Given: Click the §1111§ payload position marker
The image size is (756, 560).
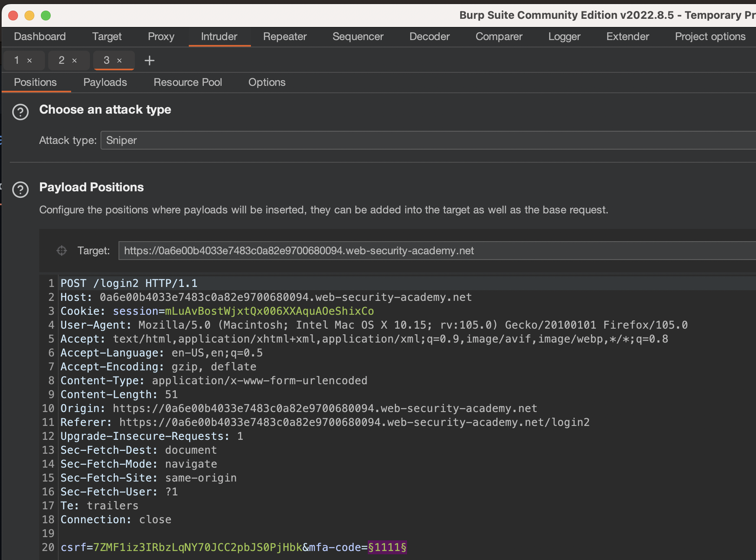Looking at the screenshot, I should point(387,547).
